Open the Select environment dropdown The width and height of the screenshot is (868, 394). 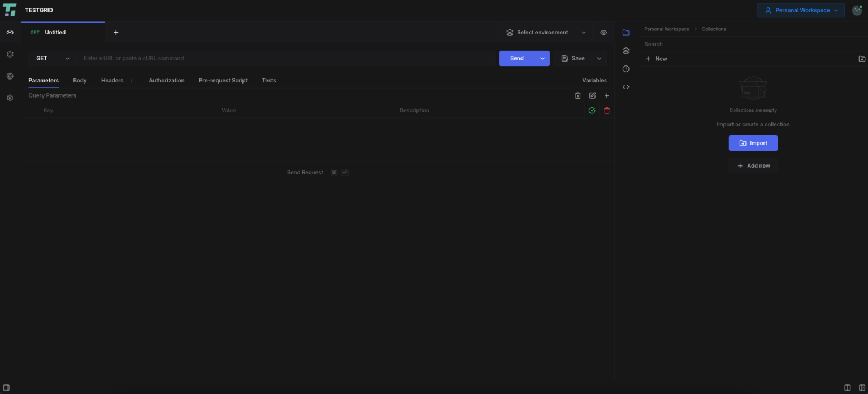[x=546, y=33]
